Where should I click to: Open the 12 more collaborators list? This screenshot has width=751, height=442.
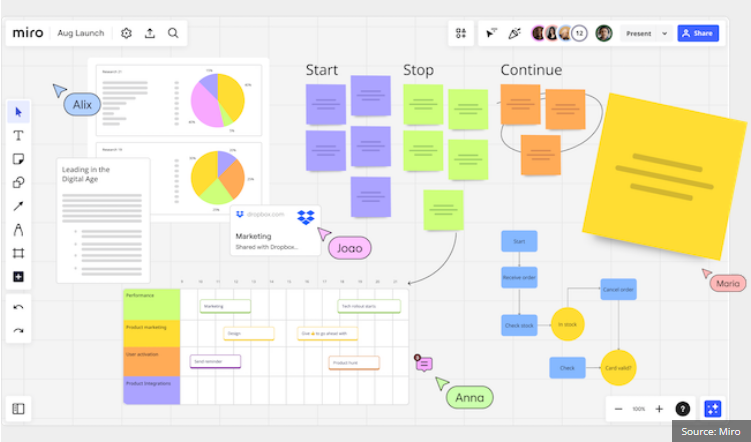tap(578, 33)
